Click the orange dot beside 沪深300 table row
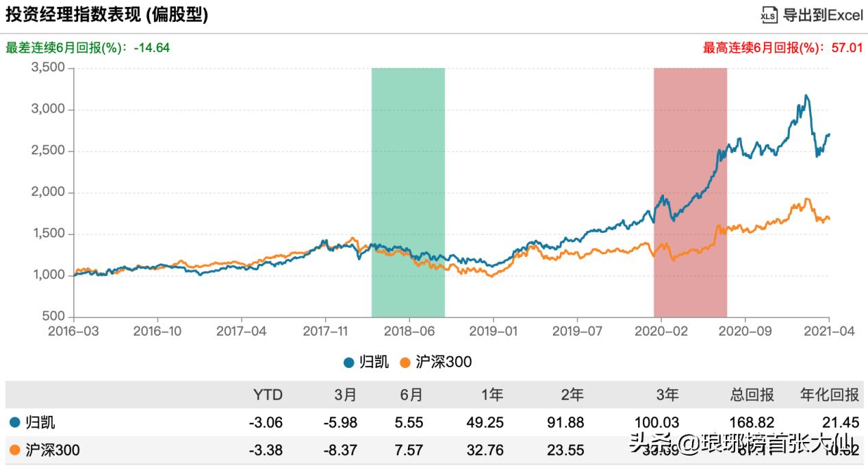Viewport: 868px width, 468px height. tap(14, 450)
